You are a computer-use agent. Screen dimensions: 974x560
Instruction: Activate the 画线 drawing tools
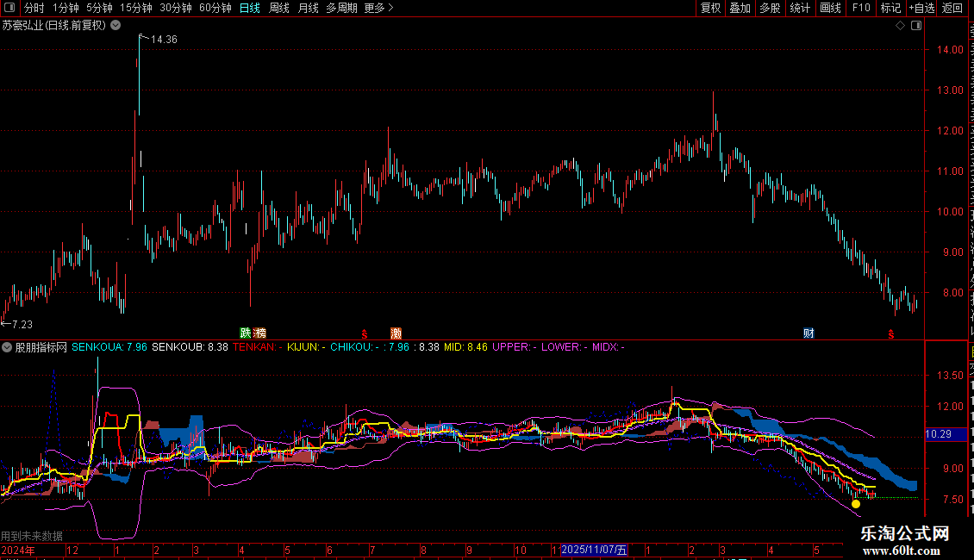click(831, 8)
